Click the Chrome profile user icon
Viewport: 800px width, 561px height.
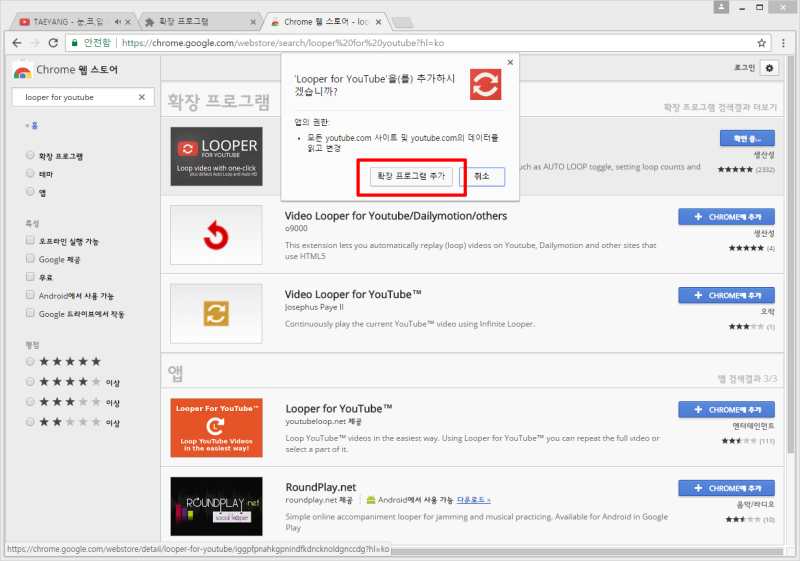(x=721, y=7)
